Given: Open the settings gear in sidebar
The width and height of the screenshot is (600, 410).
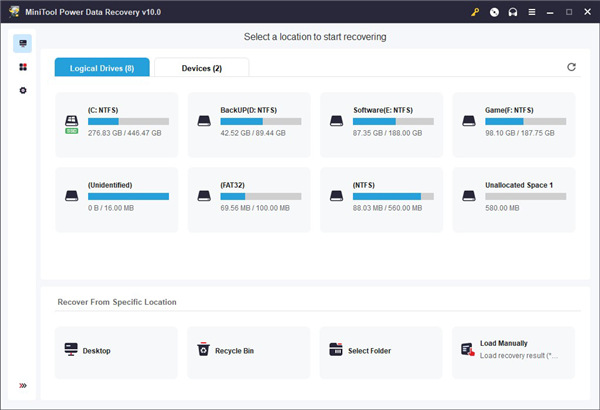Looking at the screenshot, I should [x=22, y=91].
